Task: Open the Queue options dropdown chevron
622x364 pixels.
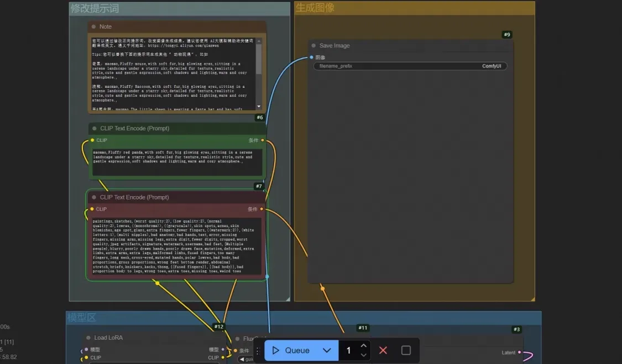Action: coord(327,351)
